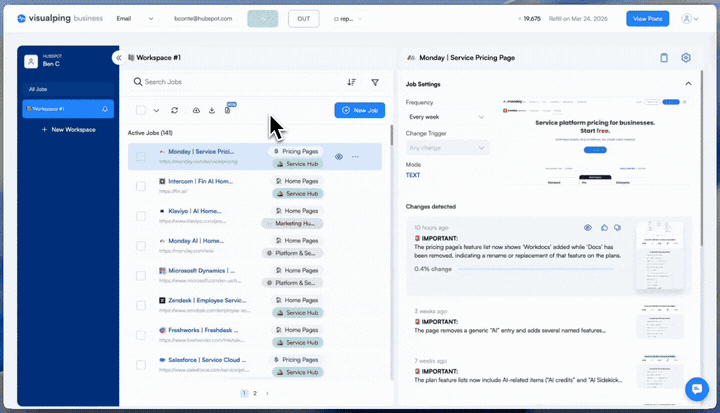Click the report document icon with the new badge

pyautogui.click(x=228, y=110)
